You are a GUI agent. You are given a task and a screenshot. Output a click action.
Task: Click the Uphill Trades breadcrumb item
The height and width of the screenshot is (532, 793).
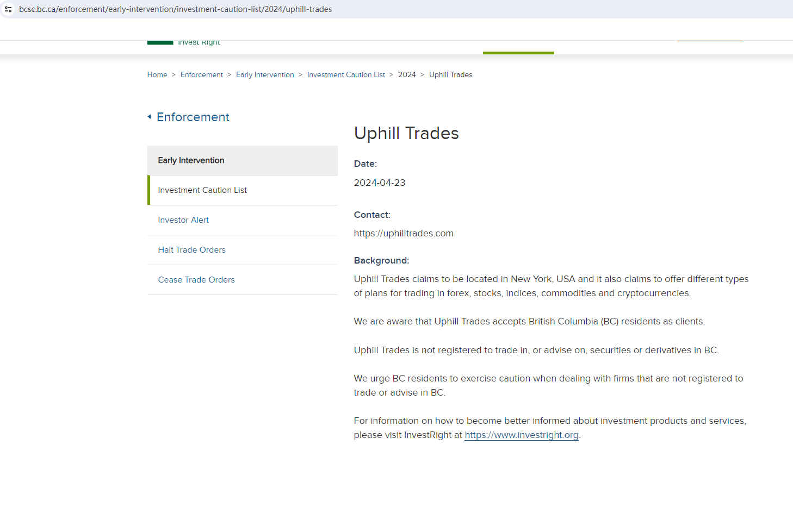pyautogui.click(x=450, y=75)
